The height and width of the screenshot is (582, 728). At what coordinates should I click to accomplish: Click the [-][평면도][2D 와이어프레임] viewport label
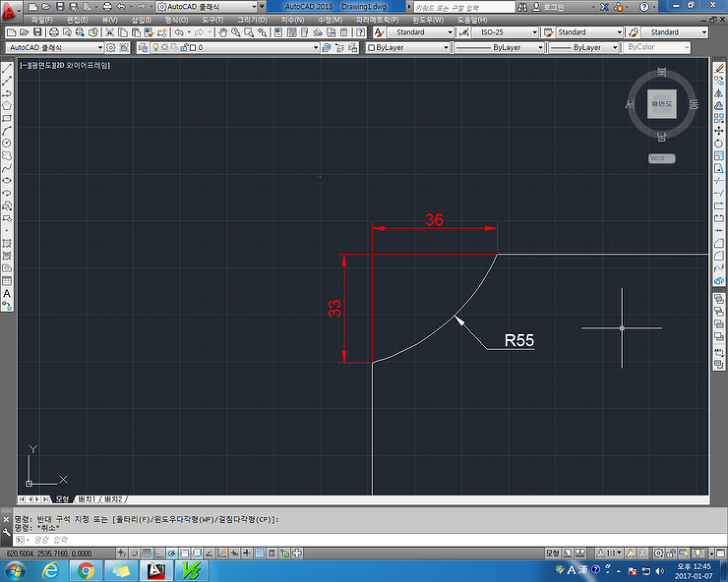[x=65, y=65]
